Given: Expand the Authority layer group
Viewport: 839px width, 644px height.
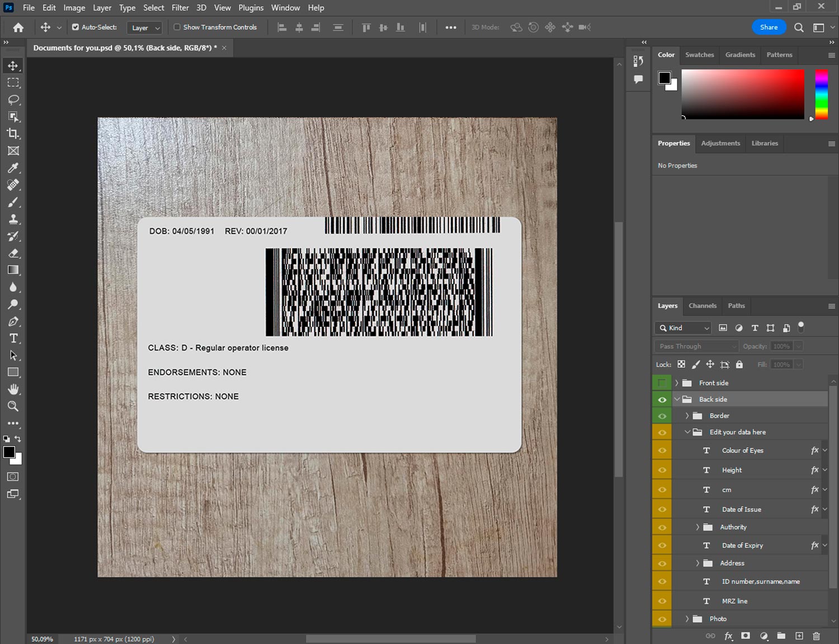Looking at the screenshot, I should [697, 527].
